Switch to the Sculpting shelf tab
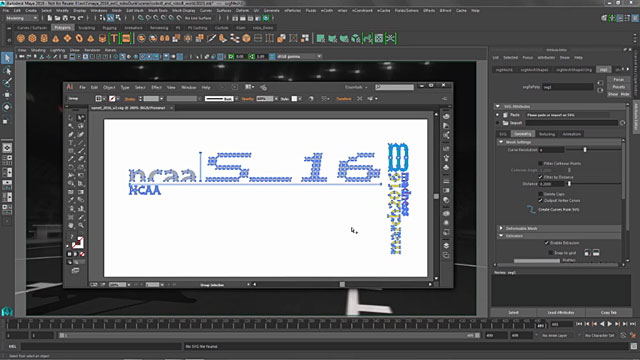Image resolution: width=640 pixels, height=360 pixels. click(87, 28)
